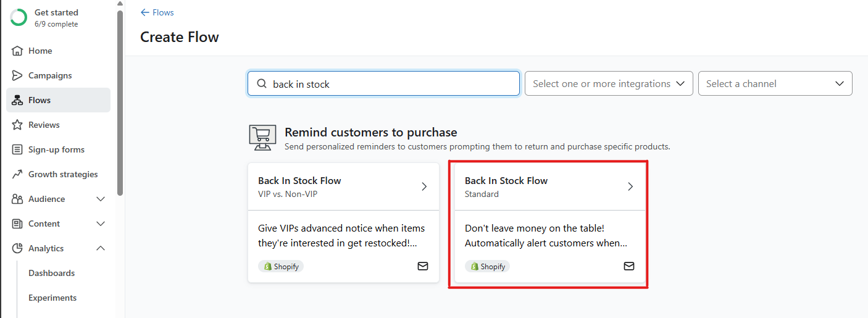Open the Experiments menu item
The height and width of the screenshot is (318, 868).
52,298
